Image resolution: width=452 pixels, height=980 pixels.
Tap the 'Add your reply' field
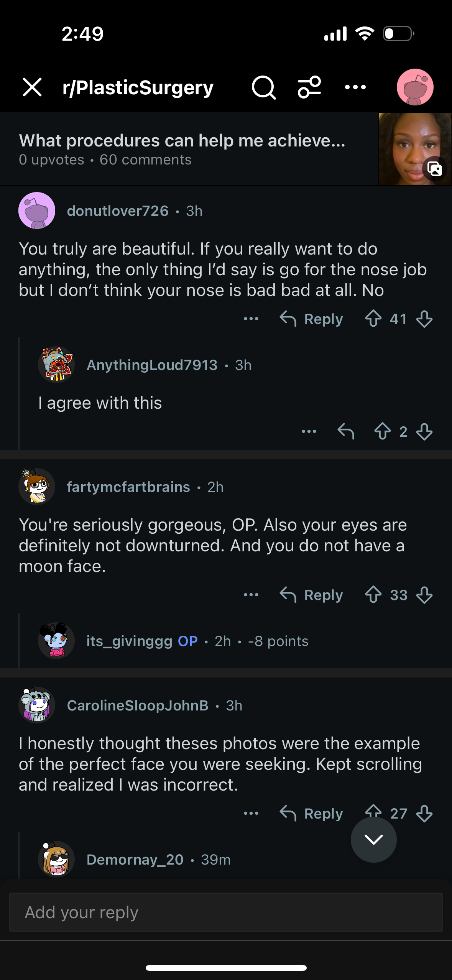(226, 912)
